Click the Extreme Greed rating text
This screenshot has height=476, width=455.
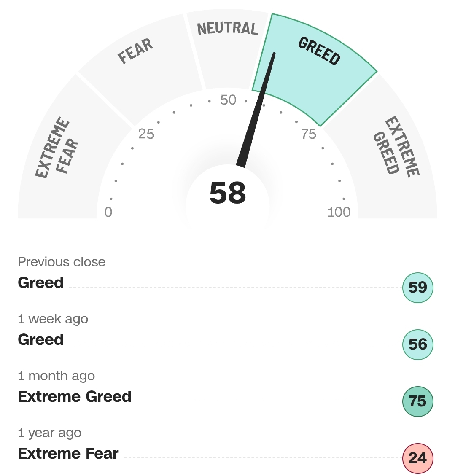click(75, 396)
